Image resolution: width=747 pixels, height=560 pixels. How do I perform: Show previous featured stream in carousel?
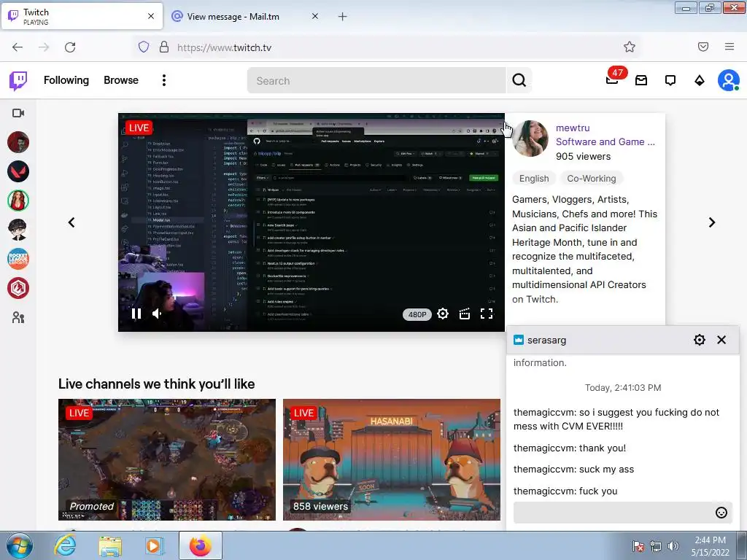71,222
